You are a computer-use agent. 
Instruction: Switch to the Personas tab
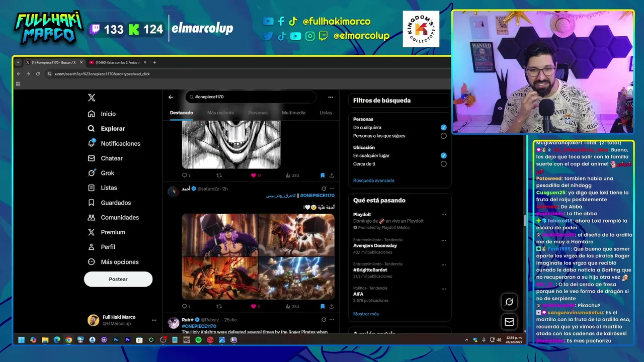[x=258, y=113]
